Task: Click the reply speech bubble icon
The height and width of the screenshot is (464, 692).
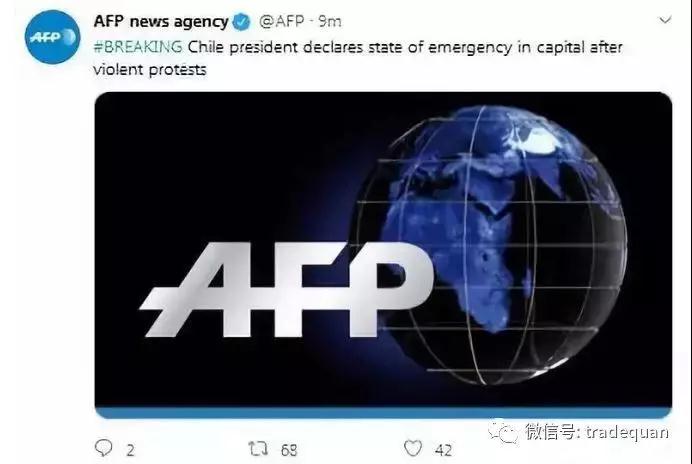Action: point(104,448)
